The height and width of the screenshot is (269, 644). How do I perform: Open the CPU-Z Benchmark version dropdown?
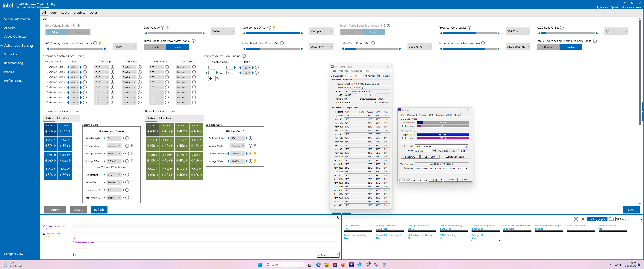(x=441, y=147)
